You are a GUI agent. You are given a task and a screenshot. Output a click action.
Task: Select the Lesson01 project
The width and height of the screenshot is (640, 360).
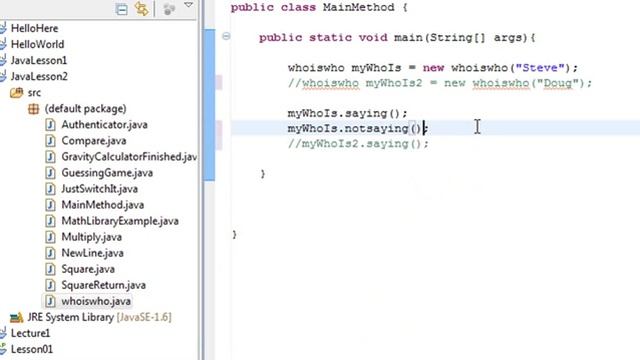[32, 349]
